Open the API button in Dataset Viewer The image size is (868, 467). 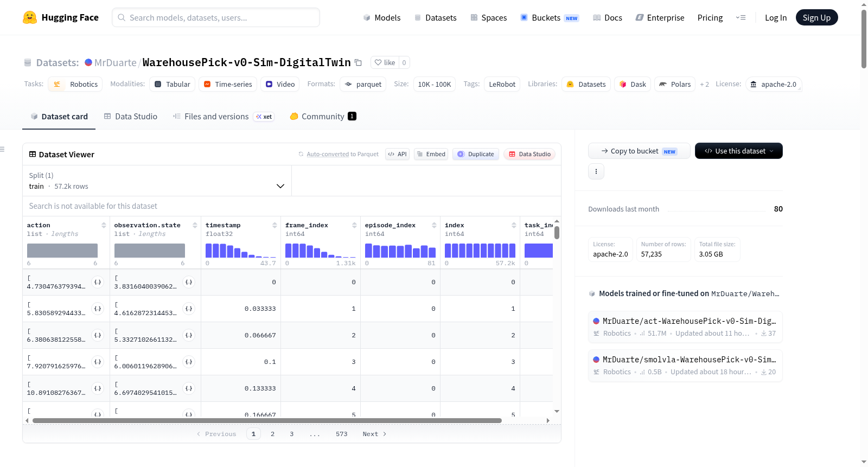point(397,154)
